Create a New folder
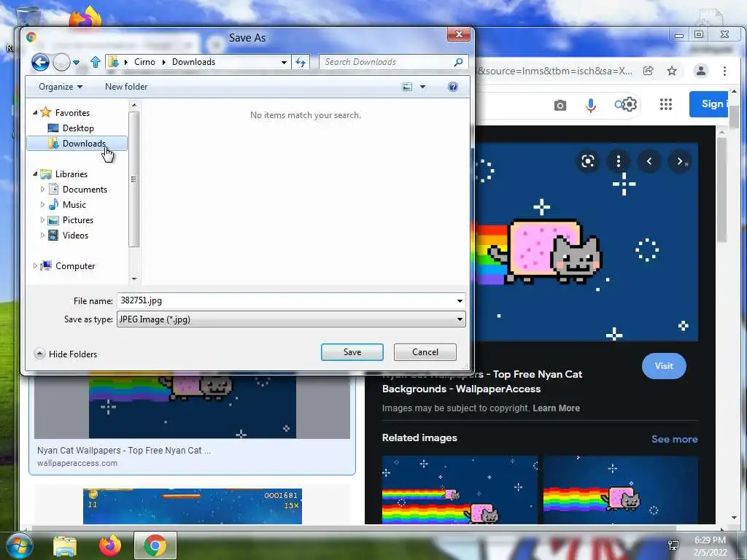Image resolution: width=747 pixels, height=560 pixels. click(126, 87)
